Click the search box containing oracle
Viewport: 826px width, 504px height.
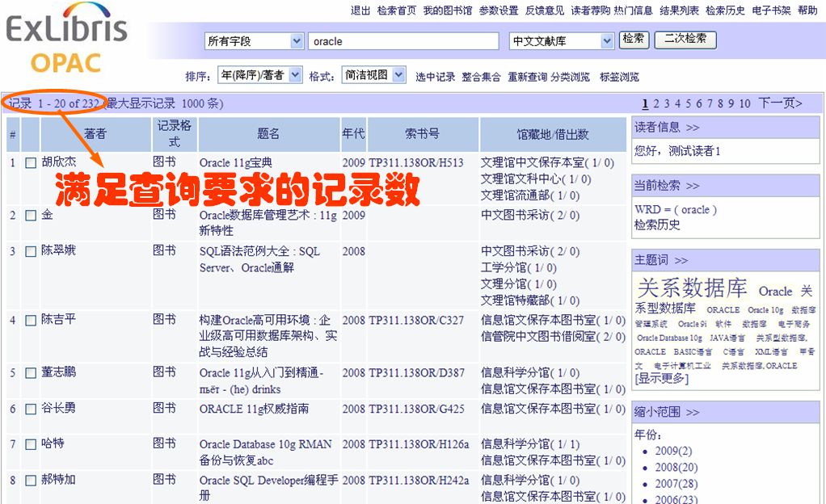pyautogui.click(x=402, y=41)
